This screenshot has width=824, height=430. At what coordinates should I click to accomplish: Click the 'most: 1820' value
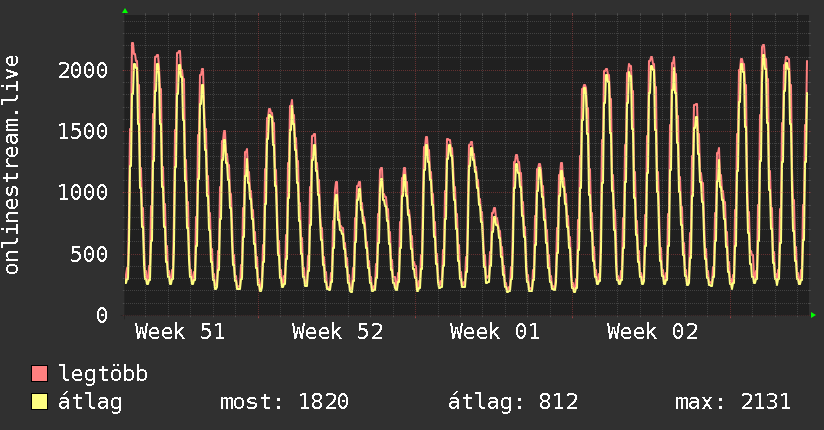[284, 402]
